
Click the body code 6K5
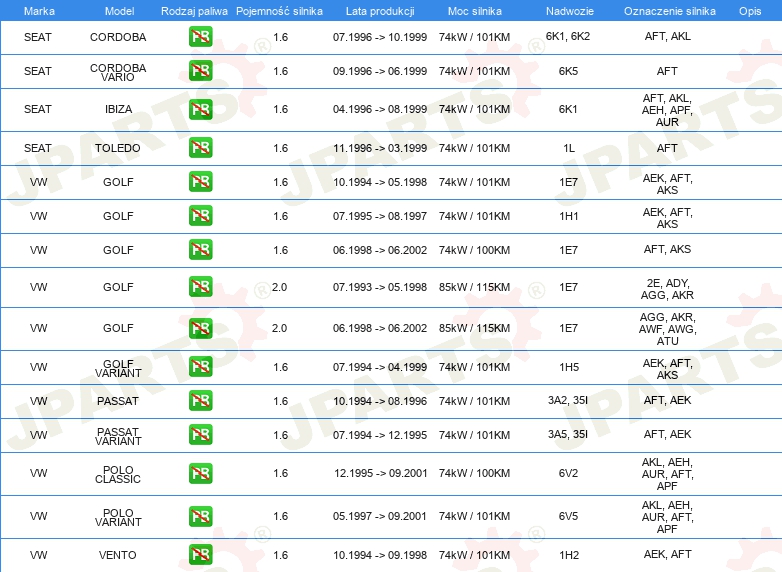(x=568, y=71)
